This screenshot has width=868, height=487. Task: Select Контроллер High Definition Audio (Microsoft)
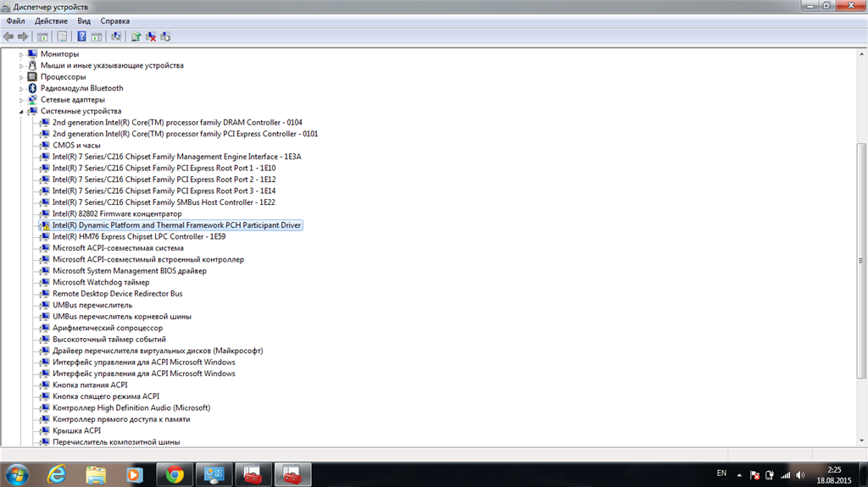131,408
